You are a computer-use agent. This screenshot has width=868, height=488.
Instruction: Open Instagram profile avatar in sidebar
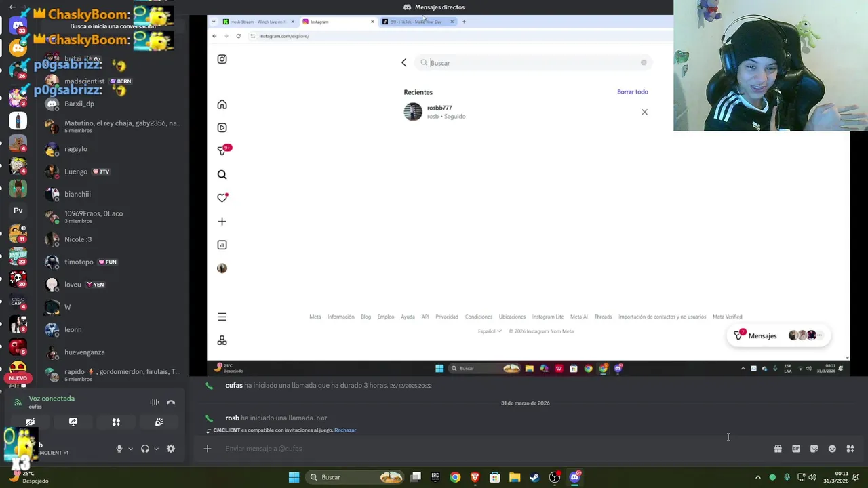pyautogui.click(x=222, y=268)
